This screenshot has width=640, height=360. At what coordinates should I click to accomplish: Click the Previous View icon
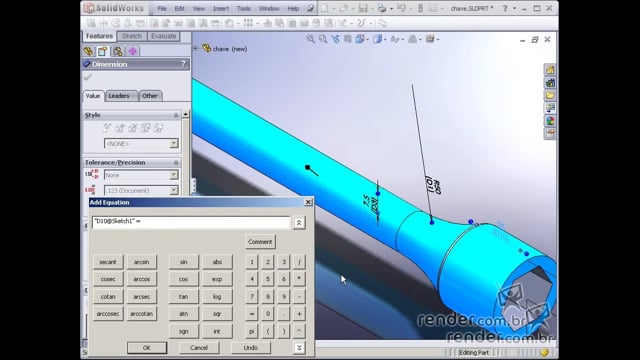[x=335, y=39]
